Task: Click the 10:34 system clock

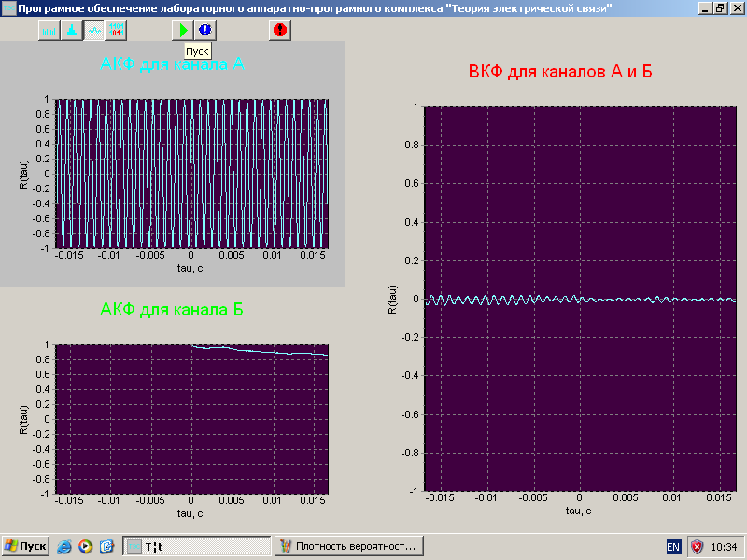Action: tap(724, 547)
